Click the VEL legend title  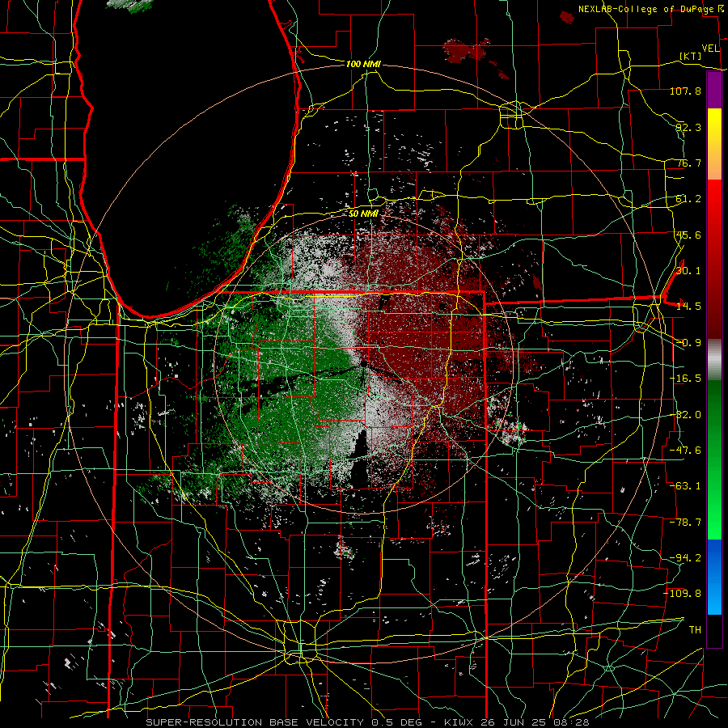[x=710, y=49]
